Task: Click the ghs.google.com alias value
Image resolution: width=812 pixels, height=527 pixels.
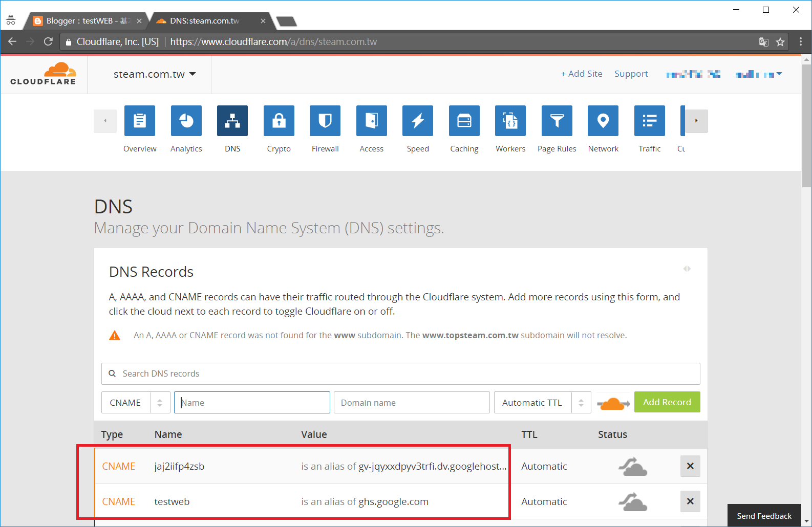Action: [x=394, y=501]
